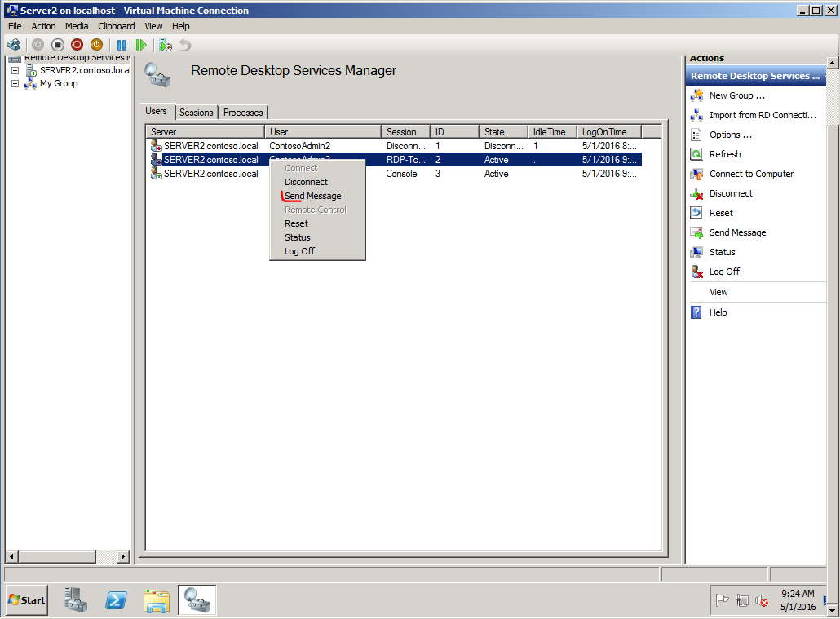The height and width of the screenshot is (619, 840).
Task: Click the Disconnect icon in Actions pane
Action: (x=696, y=193)
